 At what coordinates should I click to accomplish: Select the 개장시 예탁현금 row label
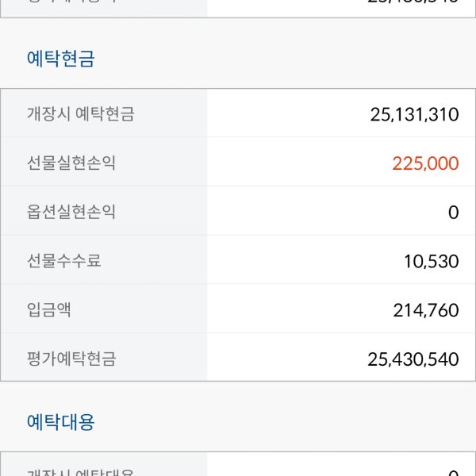pos(80,113)
